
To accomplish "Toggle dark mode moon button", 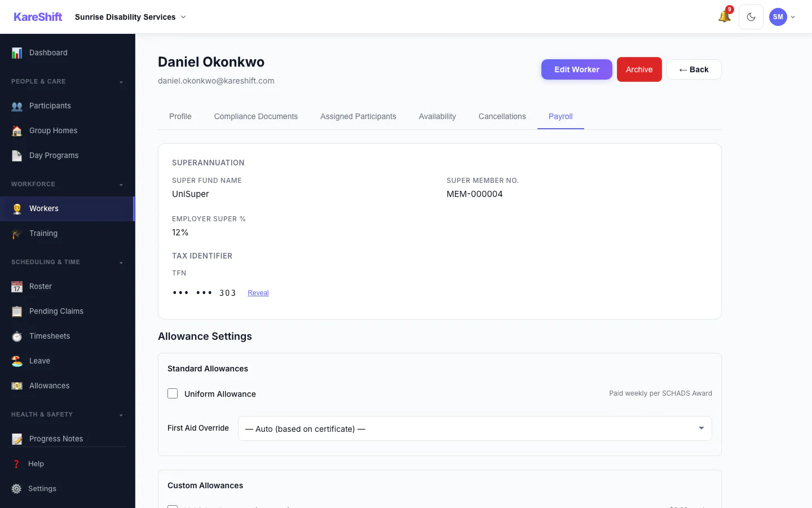I will tap(751, 17).
